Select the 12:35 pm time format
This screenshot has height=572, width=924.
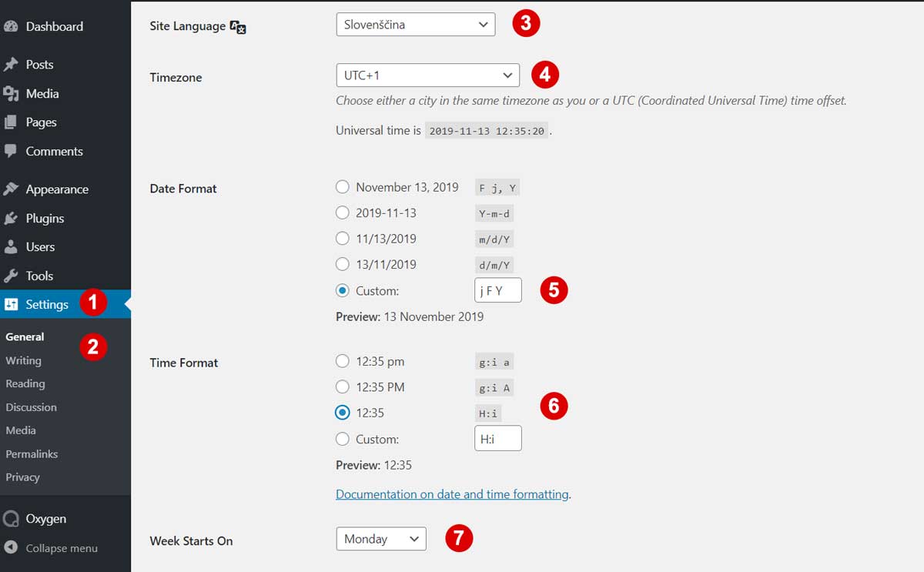pyautogui.click(x=343, y=361)
